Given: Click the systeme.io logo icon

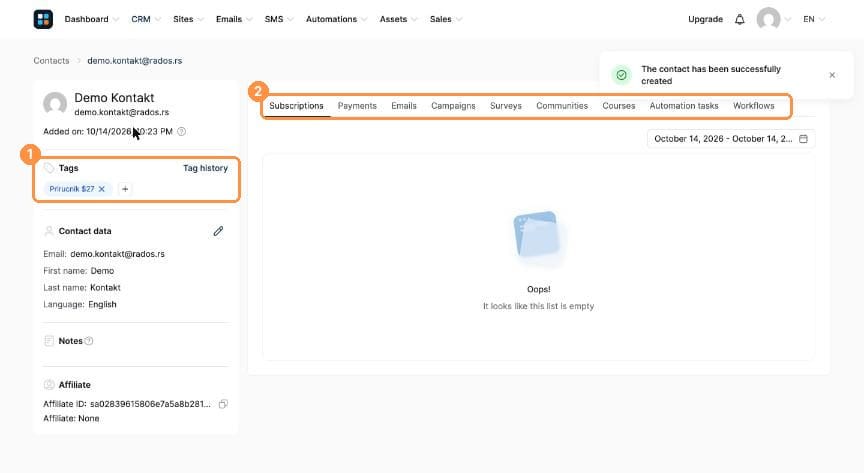Looking at the screenshot, I should click(x=43, y=19).
